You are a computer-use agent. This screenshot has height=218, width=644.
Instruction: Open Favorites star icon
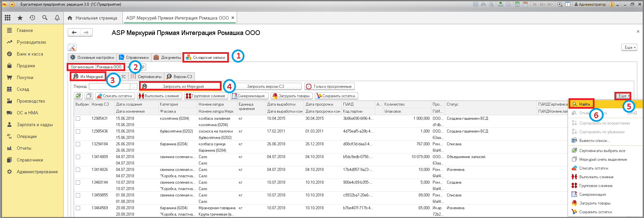20,18
